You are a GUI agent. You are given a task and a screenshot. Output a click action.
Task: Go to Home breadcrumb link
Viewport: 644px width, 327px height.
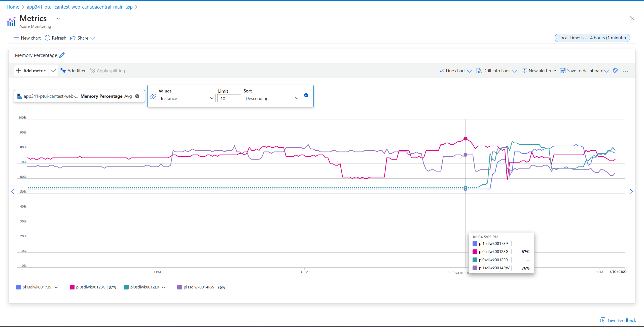click(x=13, y=7)
